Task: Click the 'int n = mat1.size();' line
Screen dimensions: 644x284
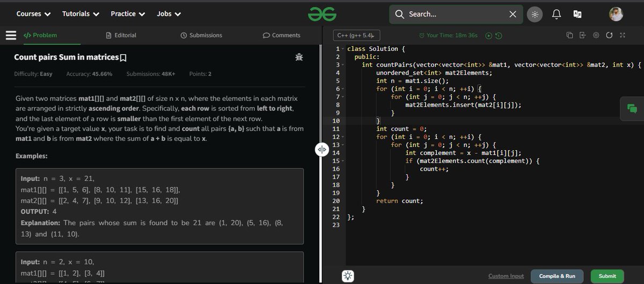Action: (412, 81)
